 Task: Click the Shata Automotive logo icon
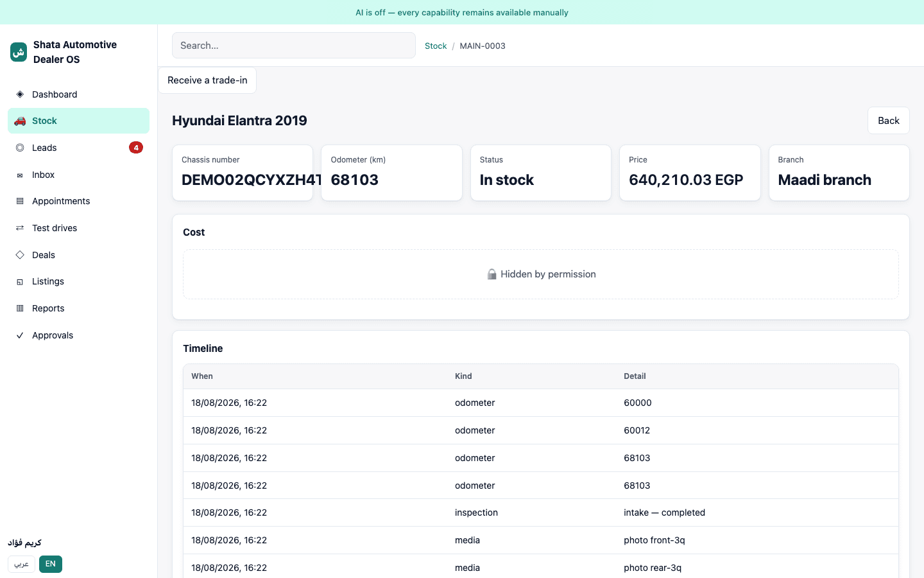pos(19,52)
